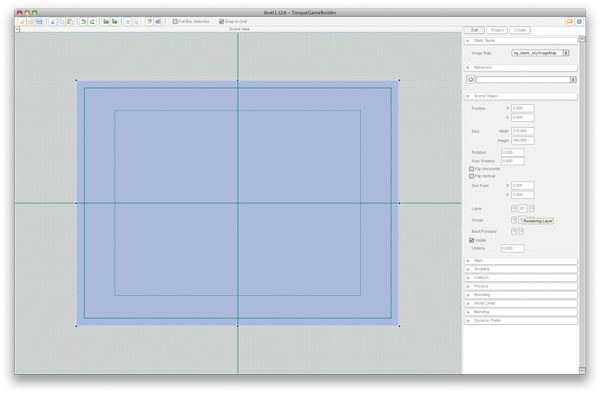Expand the Collision section

pyautogui.click(x=521, y=278)
